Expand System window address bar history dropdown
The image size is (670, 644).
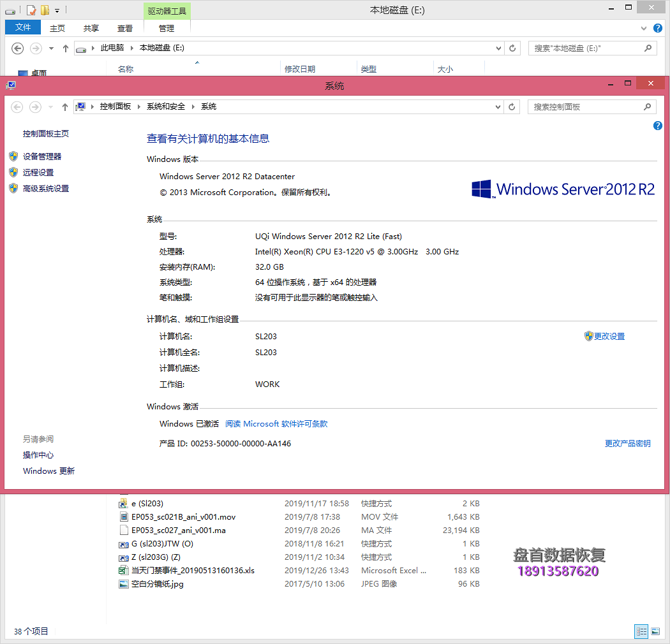pos(498,106)
